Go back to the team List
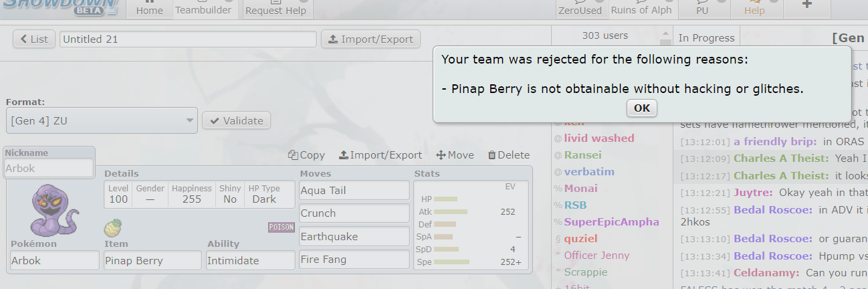This screenshot has width=868, height=289. [34, 39]
